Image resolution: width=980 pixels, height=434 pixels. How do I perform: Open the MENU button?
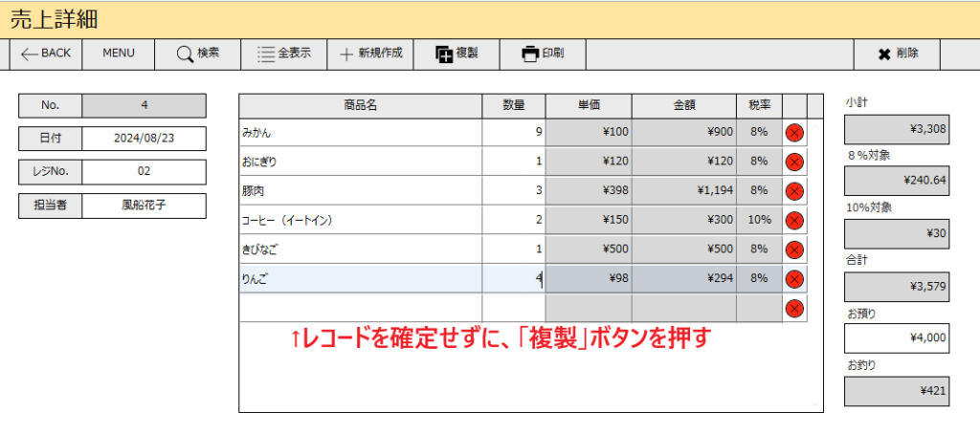tap(118, 54)
